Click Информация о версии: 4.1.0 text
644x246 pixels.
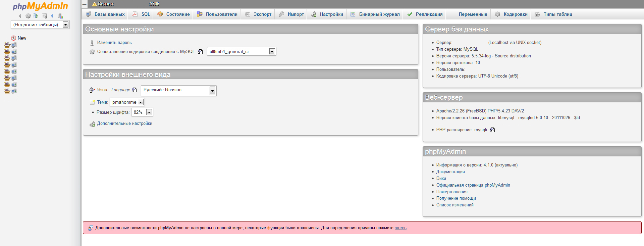465,165
